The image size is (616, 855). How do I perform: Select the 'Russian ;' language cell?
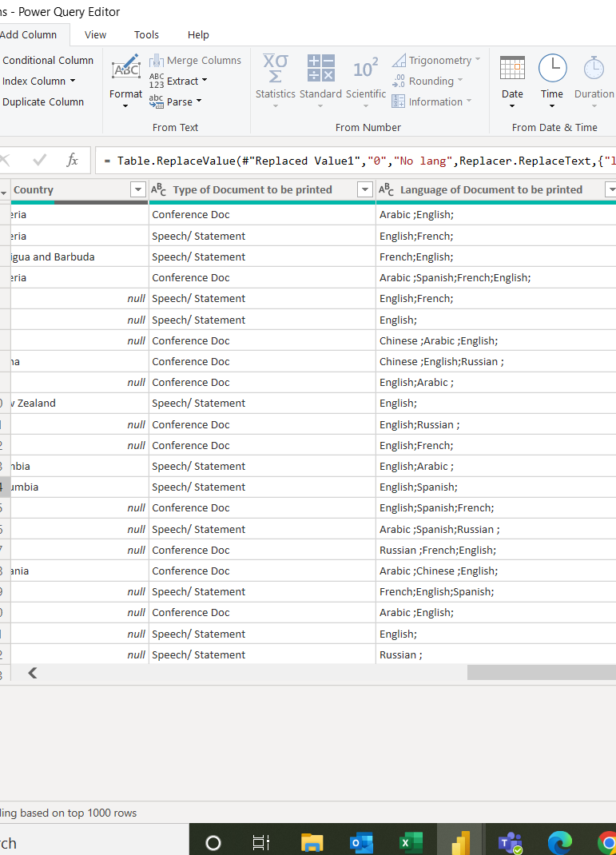click(x=496, y=655)
